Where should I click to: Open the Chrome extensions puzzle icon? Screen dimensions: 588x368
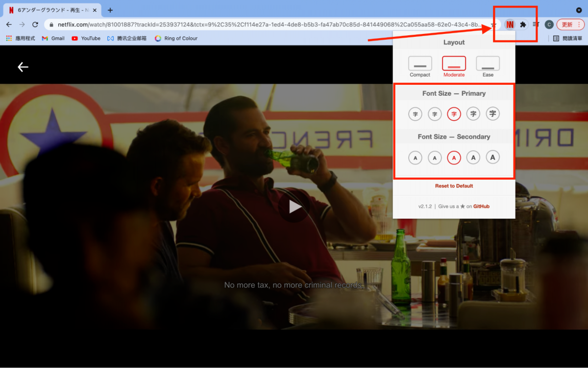coord(523,25)
